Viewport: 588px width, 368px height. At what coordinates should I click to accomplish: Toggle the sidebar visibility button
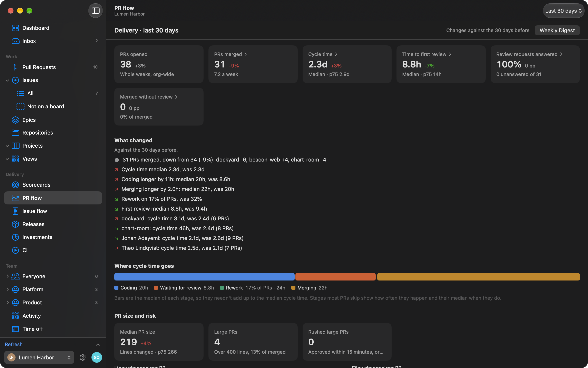coord(95,11)
